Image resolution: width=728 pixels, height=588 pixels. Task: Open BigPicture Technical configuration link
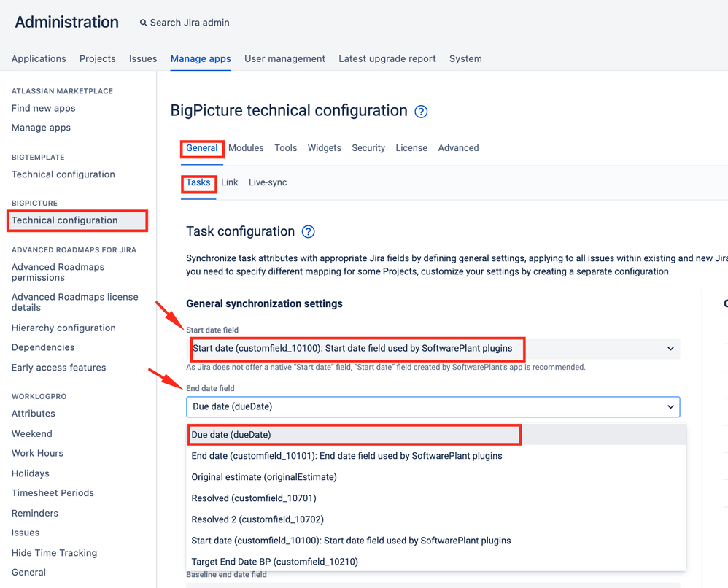click(x=64, y=220)
